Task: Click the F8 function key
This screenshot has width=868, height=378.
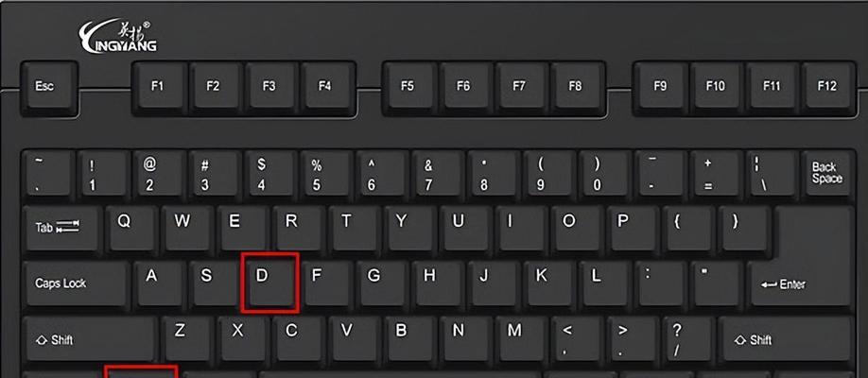Action: coord(576,89)
